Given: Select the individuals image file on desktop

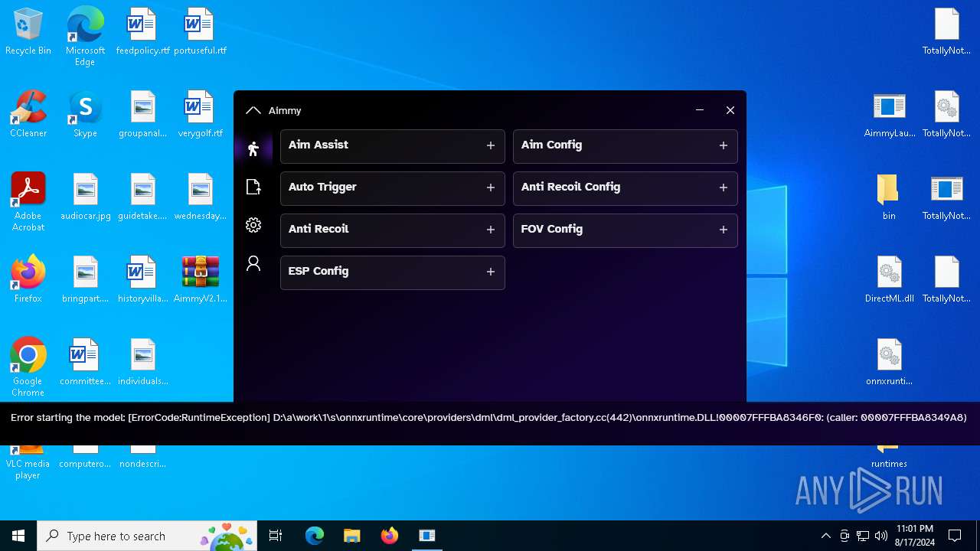Looking at the screenshot, I should (142, 363).
